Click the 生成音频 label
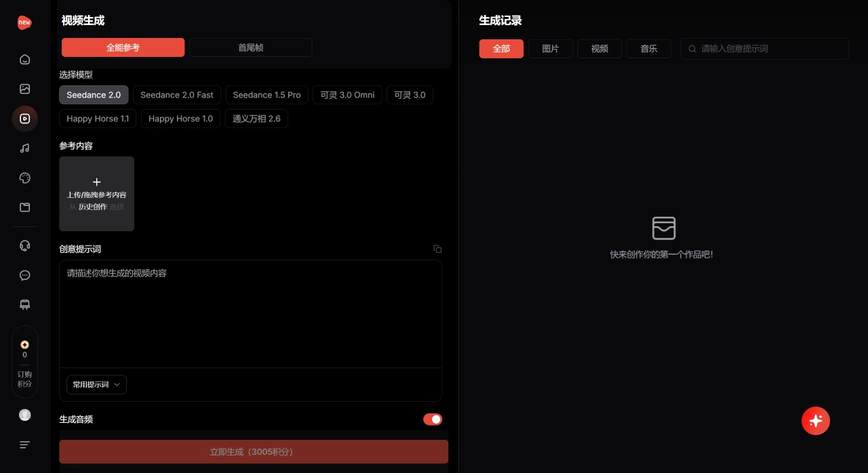Image resolution: width=868 pixels, height=473 pixels. point(76,419)
